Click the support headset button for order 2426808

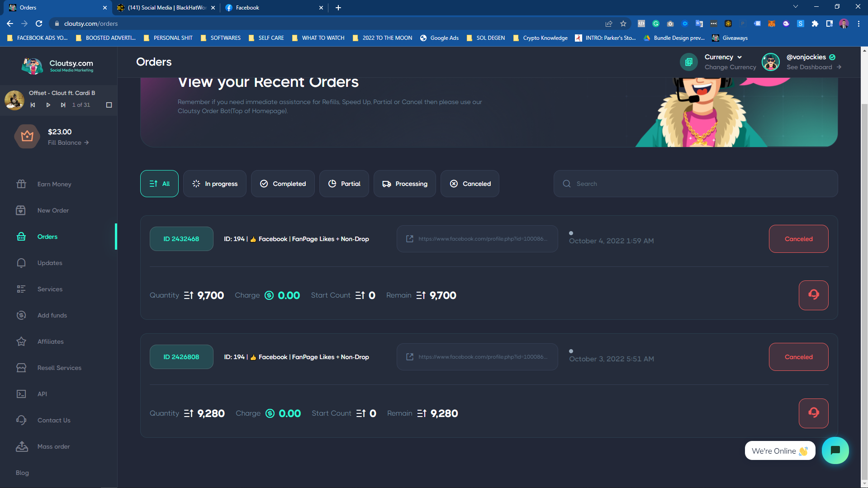(814, 413)
